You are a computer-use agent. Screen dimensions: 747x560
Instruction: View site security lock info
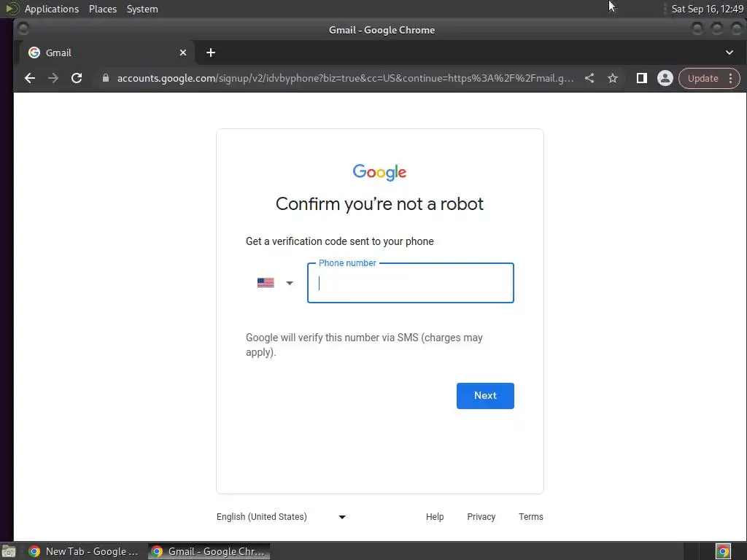[106, 78]
